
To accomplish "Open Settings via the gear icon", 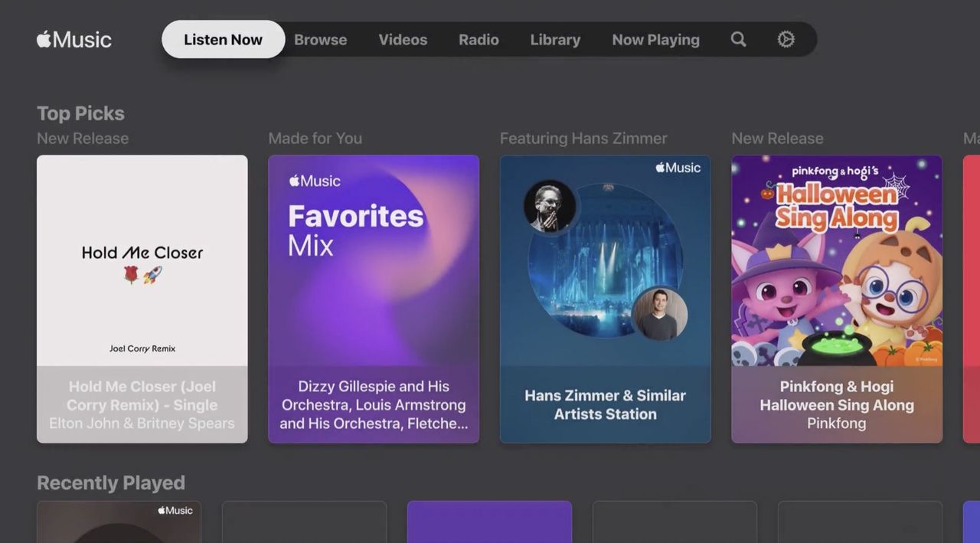I will click(786, 39).
